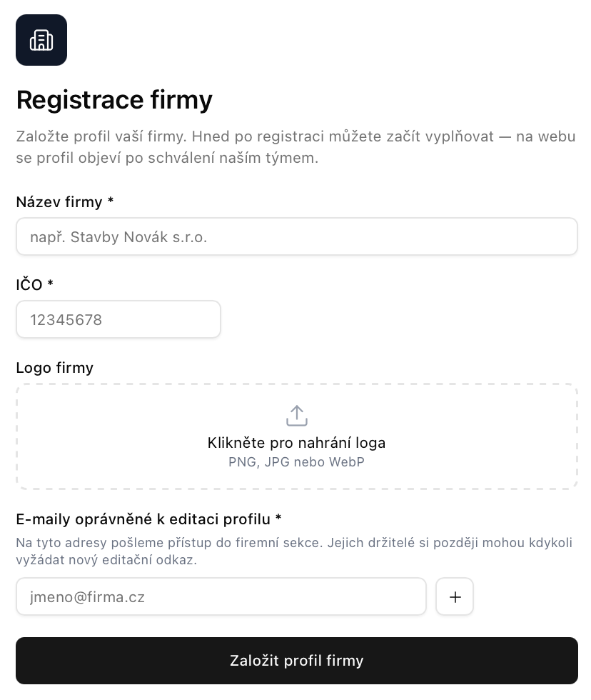This screenshot has height=700, width=591.
Task: Add another e-mail with the plus icon
Action: tap(455, 596)
